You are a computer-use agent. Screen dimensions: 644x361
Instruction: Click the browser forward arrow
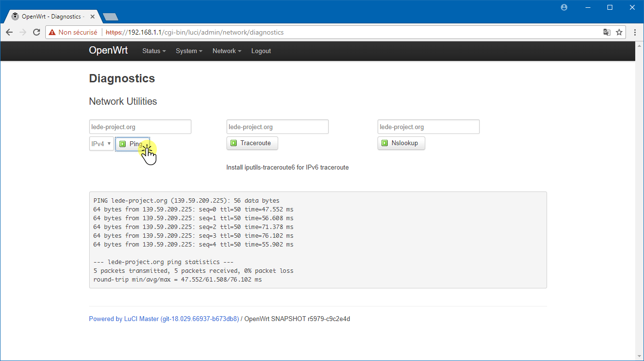(22, 32)
